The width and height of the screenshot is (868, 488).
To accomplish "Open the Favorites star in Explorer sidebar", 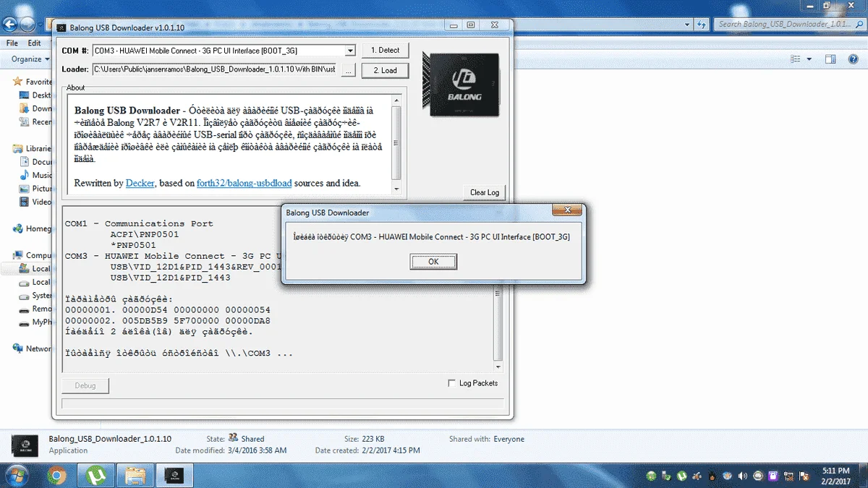I will [x=18, y=82].
